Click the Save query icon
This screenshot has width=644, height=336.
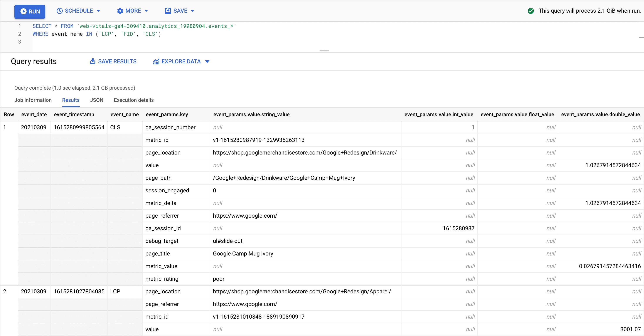(x=168, y=11)
